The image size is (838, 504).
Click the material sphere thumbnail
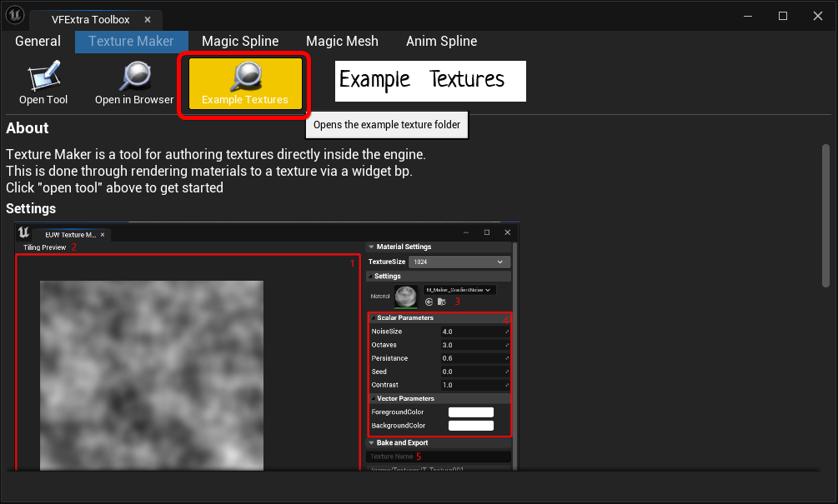405,297
